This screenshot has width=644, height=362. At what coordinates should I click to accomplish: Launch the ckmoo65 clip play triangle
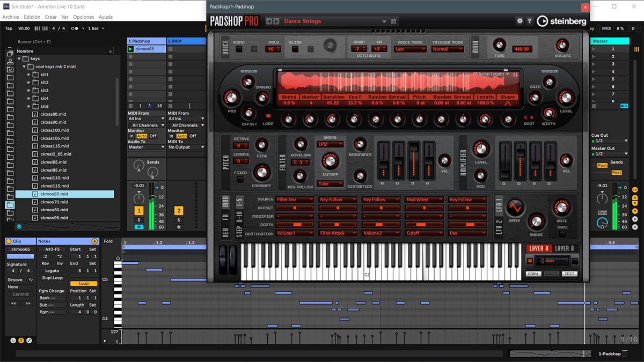click(x=130, y=49)
